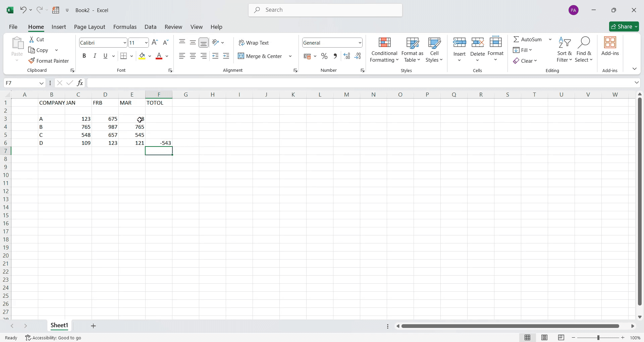
Task: Click the Align Left icon
Action: [x=182, y=56]
